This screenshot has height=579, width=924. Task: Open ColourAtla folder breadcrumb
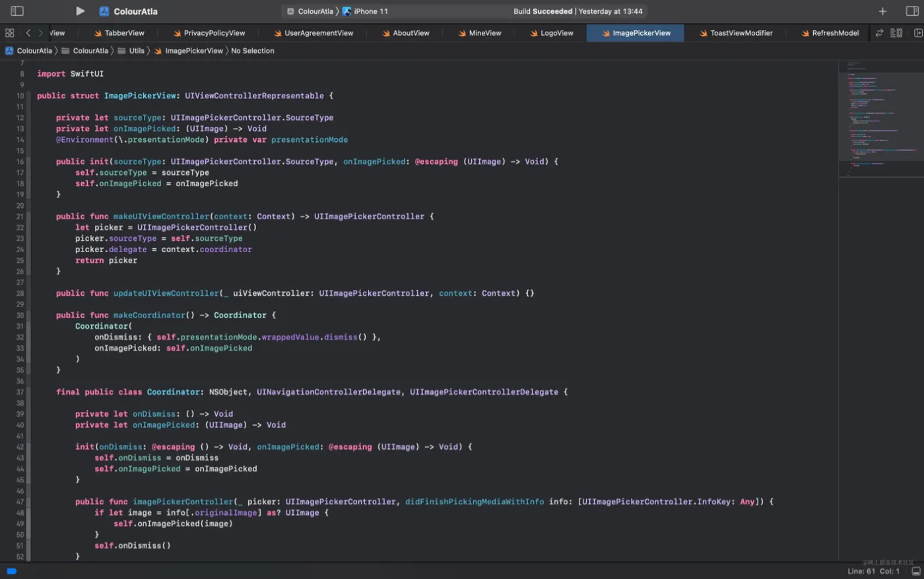tap(84, 51)
